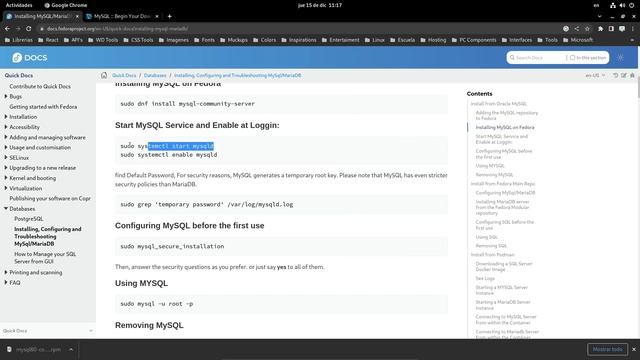Open Chrome three-dot menu
This screenshot has height=360, width=640.
click(633, 29)
